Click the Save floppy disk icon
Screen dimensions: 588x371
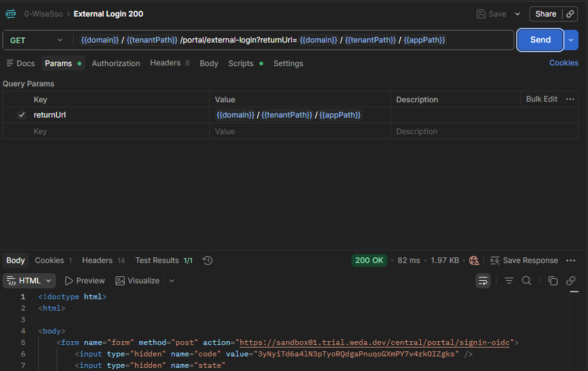coord(481,14)
